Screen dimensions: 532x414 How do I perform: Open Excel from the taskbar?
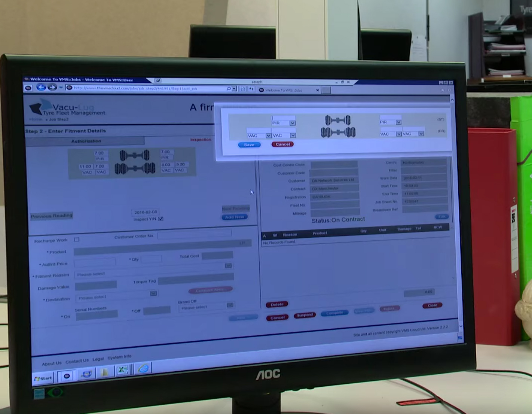pos(122,369)
